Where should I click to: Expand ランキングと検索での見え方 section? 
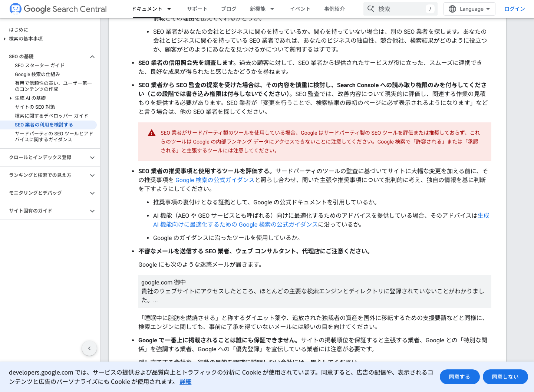(92, 175)
